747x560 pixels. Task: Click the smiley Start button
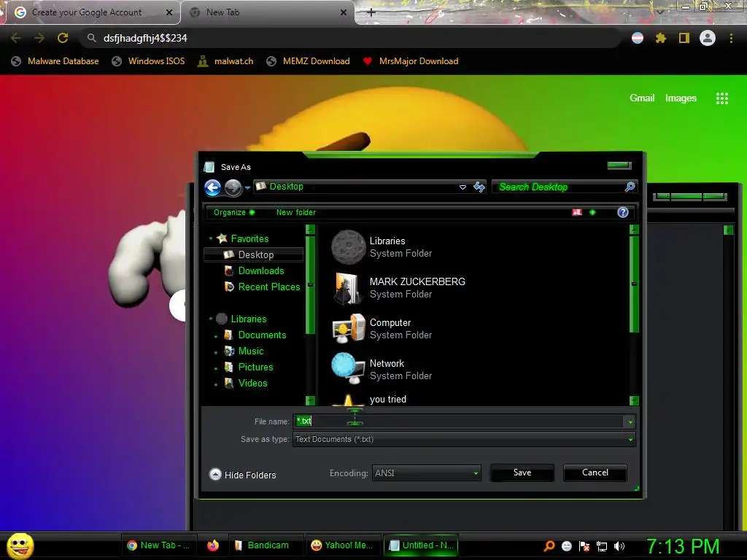click(20, 545)
